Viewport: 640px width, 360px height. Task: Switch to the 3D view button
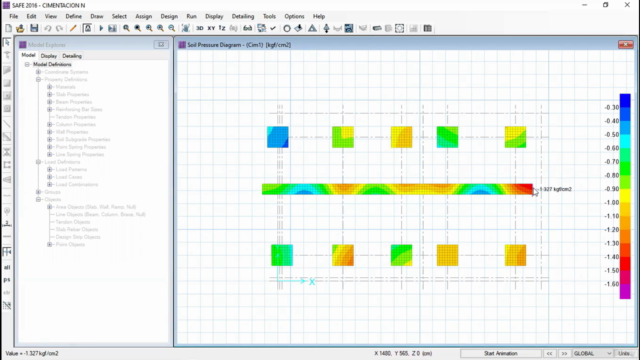point(200,28)
